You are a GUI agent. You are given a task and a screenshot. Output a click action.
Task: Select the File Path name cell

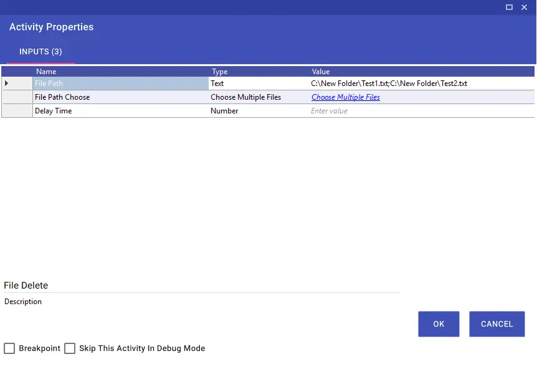click(x=121, y=84)
